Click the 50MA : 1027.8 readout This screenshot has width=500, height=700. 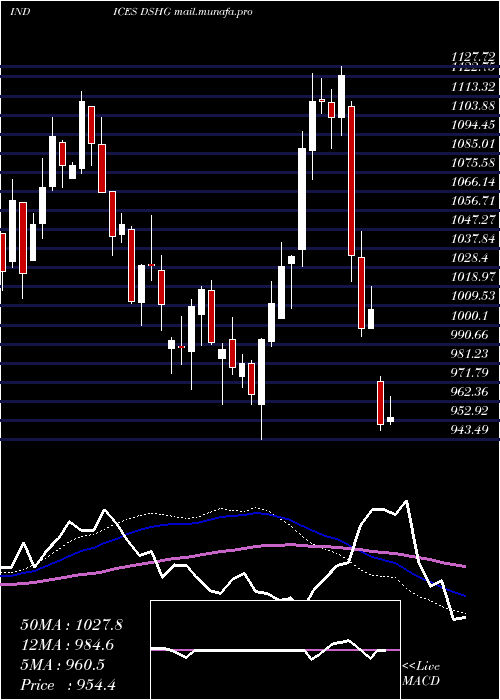71,625
